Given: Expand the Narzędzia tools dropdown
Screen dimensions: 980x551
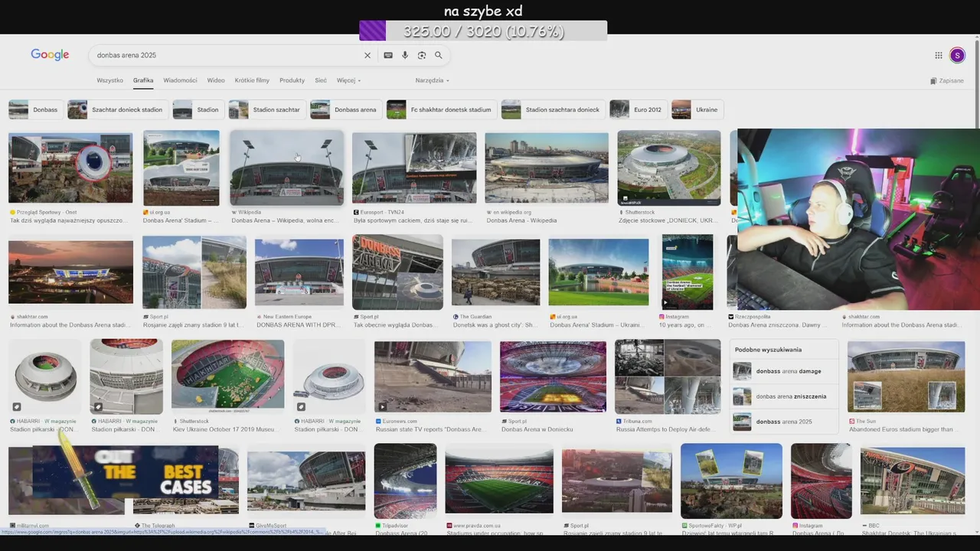Looking at the screenshot, I should pos(433,80).
